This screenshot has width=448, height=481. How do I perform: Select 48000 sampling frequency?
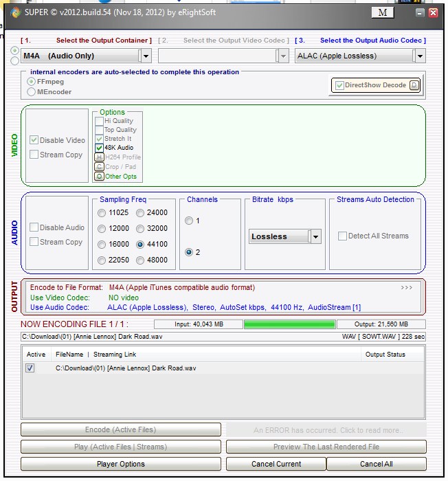pos(141,260)
